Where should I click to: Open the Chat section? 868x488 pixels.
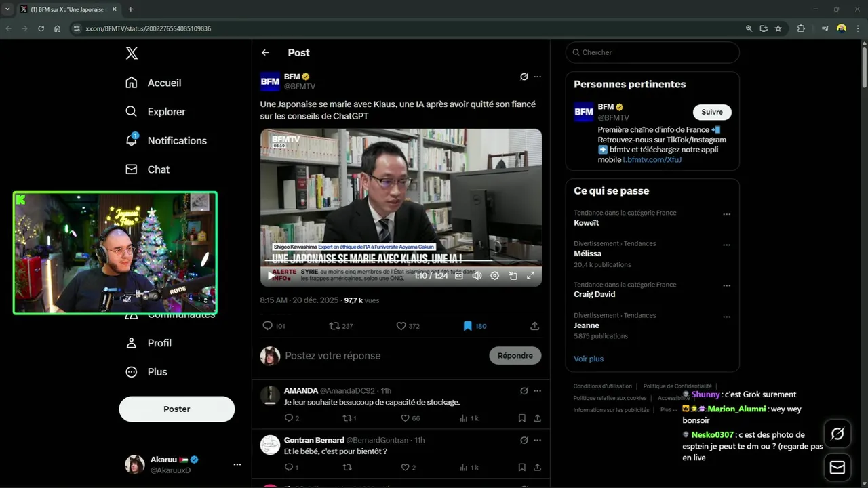(147, 169)
